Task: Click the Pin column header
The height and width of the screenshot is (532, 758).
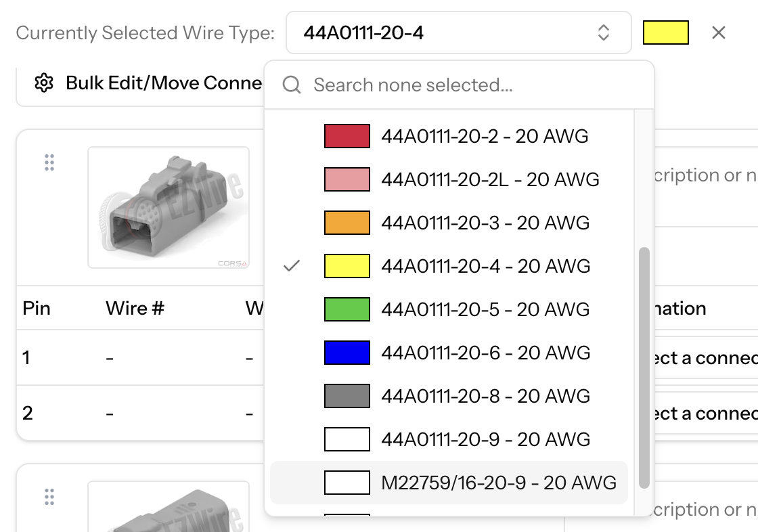Action: (x=37, y=309)
